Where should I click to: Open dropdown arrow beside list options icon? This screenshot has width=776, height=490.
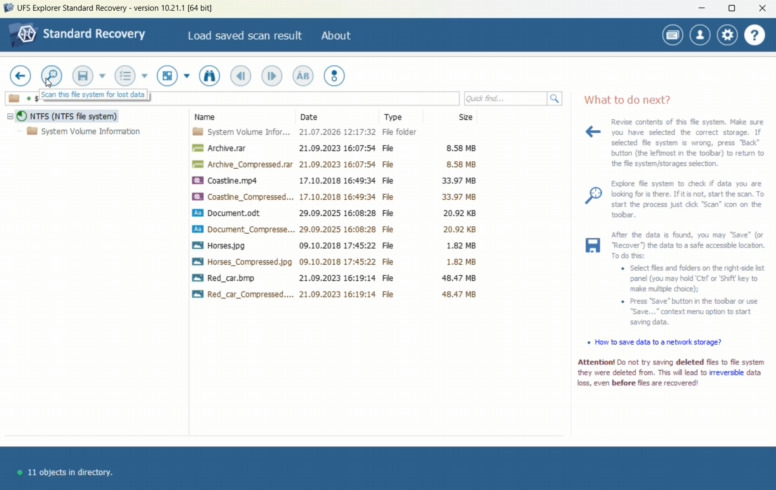(145, 76)
